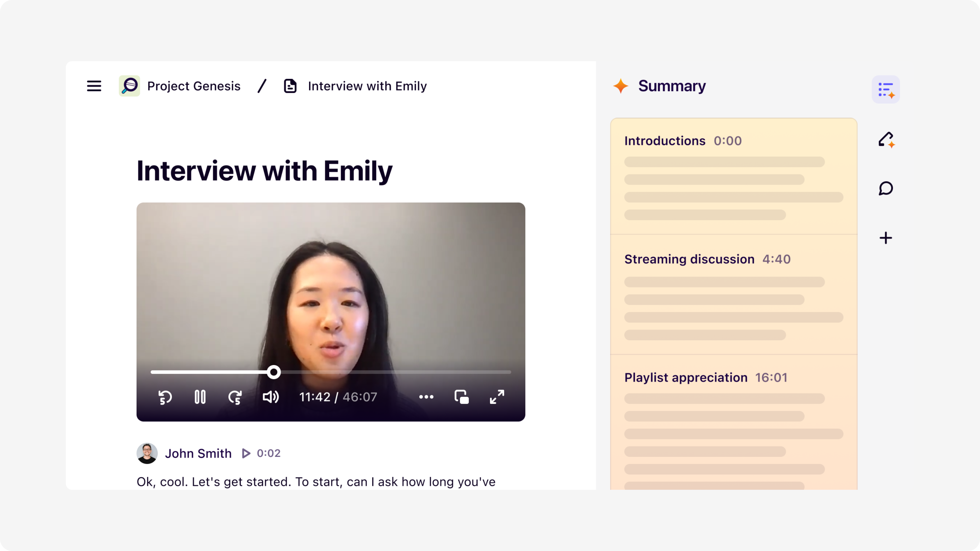
Task: Click the video progress slider handle
Action: click(274, 372)
